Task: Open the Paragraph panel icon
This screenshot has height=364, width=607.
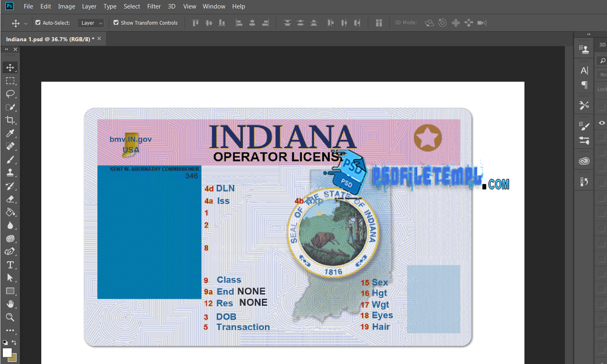Action: click(584, 85)
